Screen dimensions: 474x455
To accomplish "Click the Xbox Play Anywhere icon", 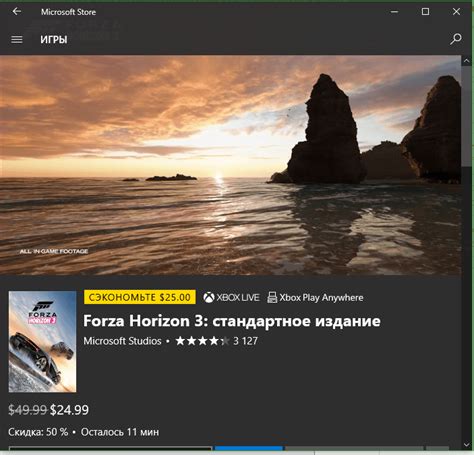I will (x=272, y=297).
